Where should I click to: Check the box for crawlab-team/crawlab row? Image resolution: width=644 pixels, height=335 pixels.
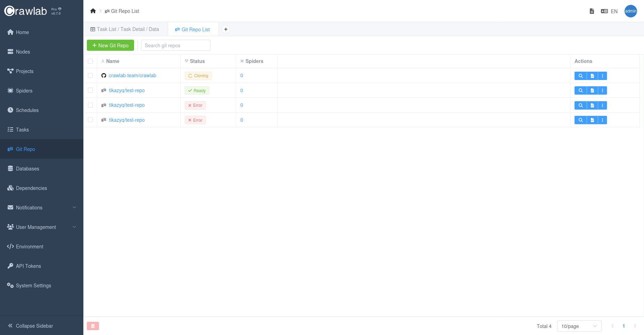90,75
